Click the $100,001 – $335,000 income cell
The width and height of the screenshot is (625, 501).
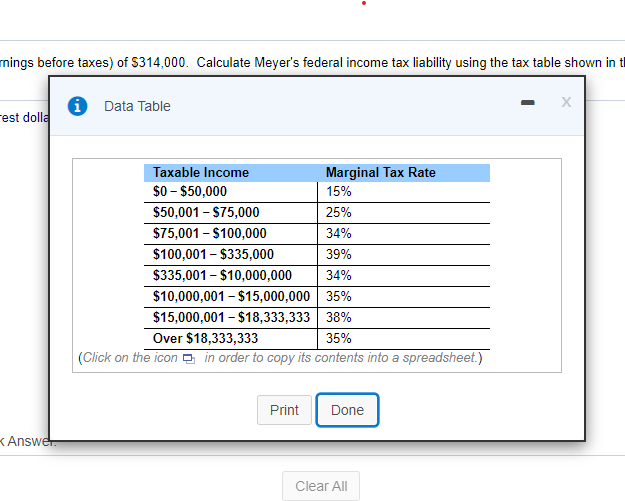tap(231, 255)
